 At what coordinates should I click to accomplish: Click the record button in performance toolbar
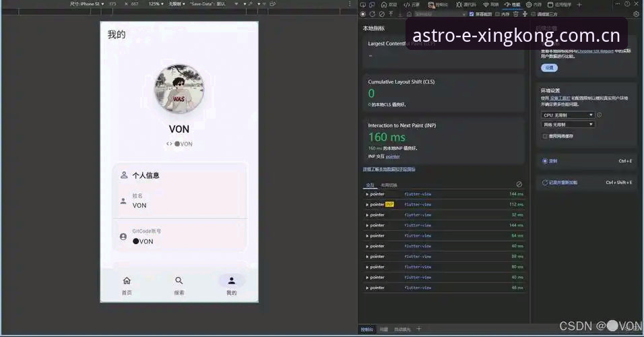362,14
